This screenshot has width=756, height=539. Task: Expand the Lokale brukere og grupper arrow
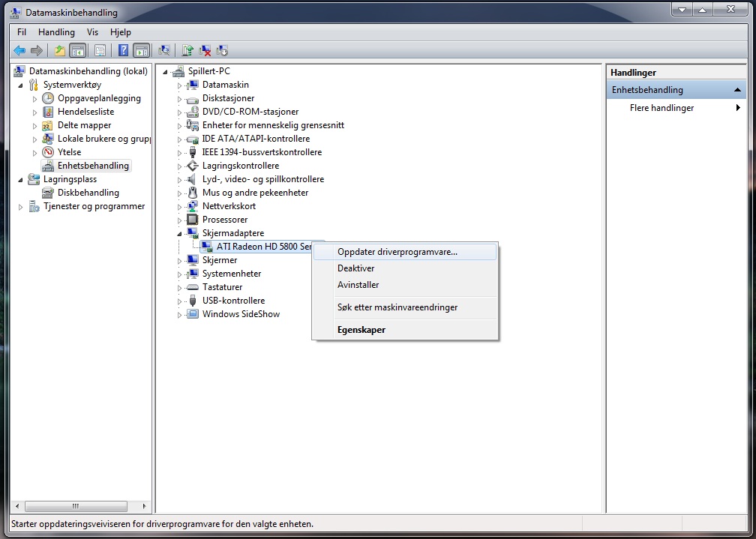coord(34,139)
